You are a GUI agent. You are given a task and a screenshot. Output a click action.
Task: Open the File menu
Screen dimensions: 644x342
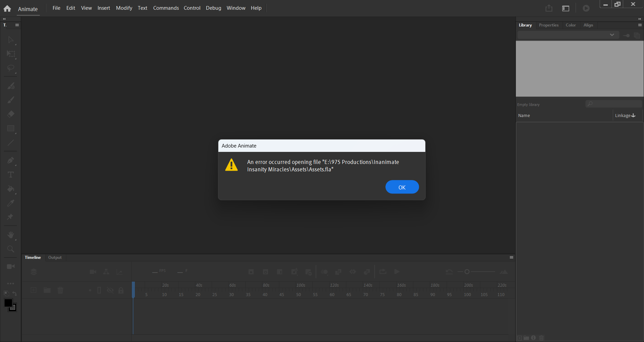point(56,8)
